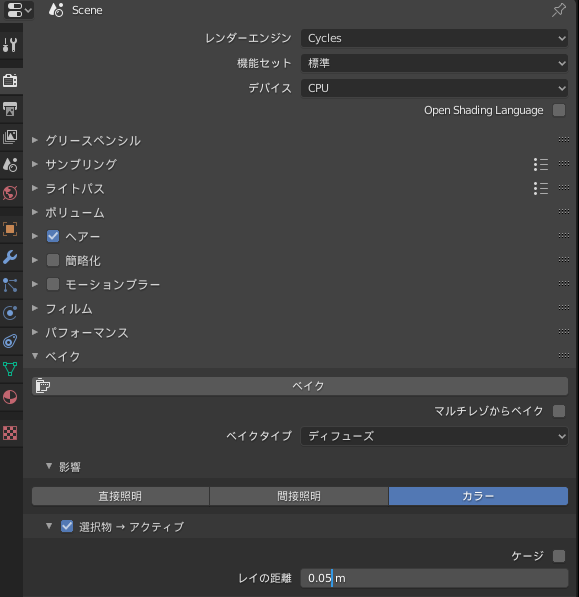The image size is (579, 597).
Task: Collapse the 影響 subpanel
Action: point(49,466)
